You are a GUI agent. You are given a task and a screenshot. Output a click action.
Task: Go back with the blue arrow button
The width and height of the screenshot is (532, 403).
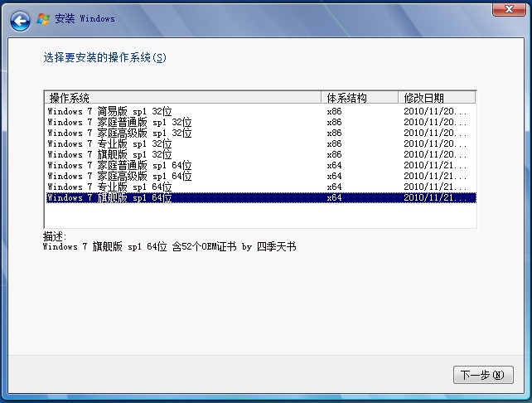[20, 21]
